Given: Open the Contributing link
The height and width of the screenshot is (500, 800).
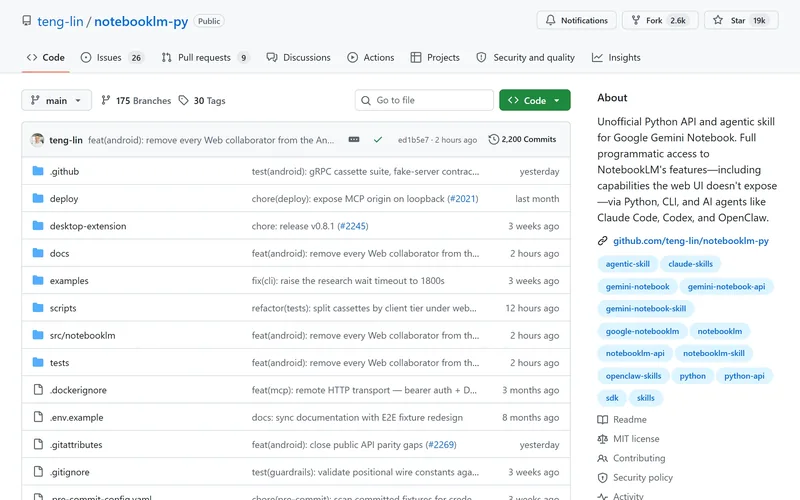Looking at the screenshot, I should [x=639, y=458].
